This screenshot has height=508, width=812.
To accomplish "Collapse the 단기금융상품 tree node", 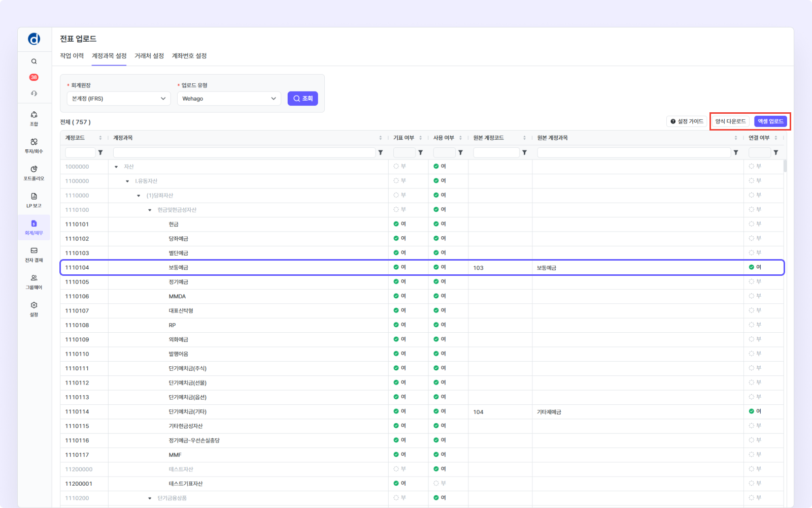I will coord(150,498).
